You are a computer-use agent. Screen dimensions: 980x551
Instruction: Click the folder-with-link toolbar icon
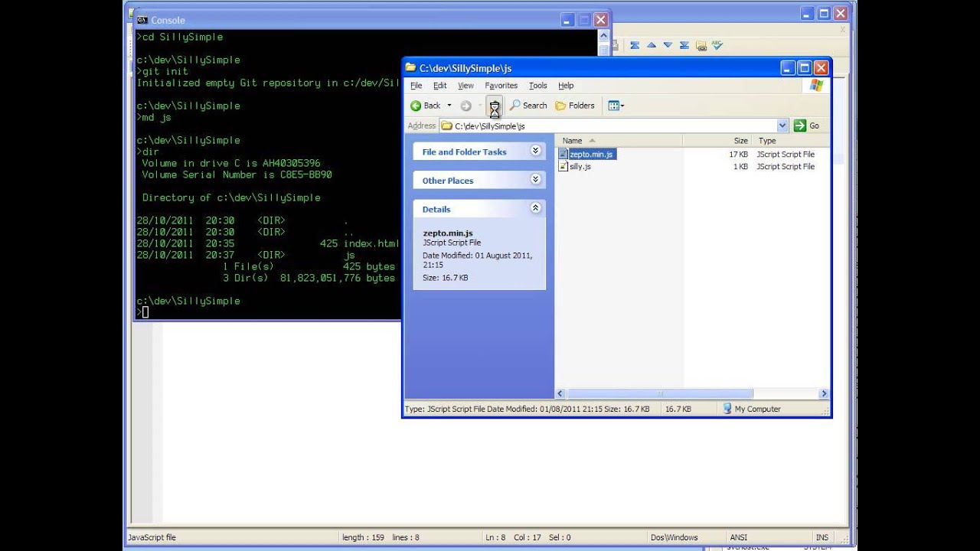tap(701, 46)
